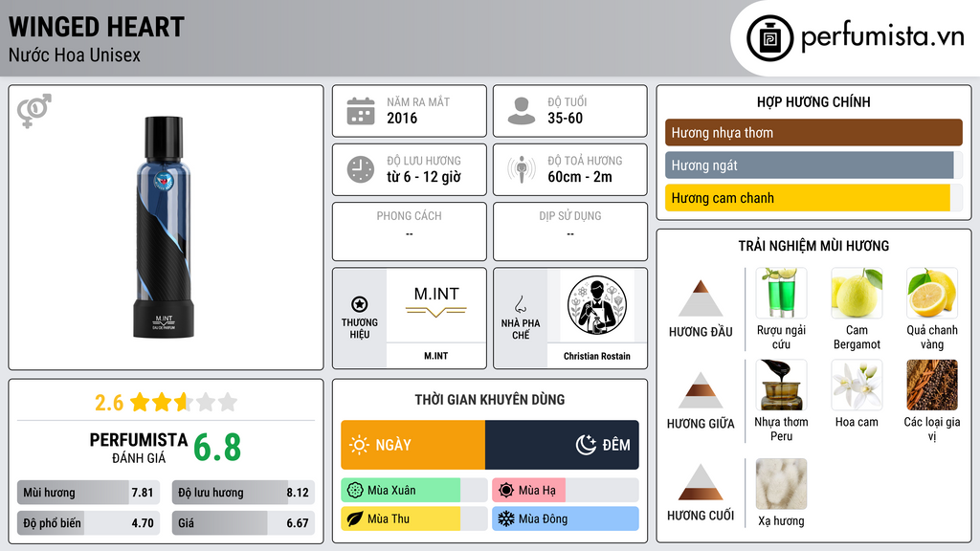
Task: Click the Hương cuối pyramid icon
Action: coord(701,482)
